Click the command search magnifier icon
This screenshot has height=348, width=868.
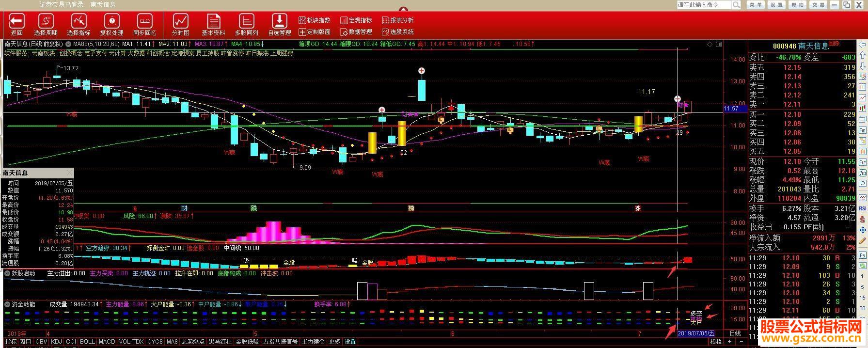[x=736, y=5]
